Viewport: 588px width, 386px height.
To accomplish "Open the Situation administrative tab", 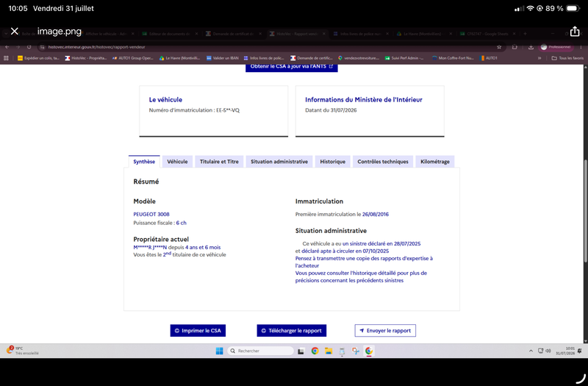I will point(279,162).
